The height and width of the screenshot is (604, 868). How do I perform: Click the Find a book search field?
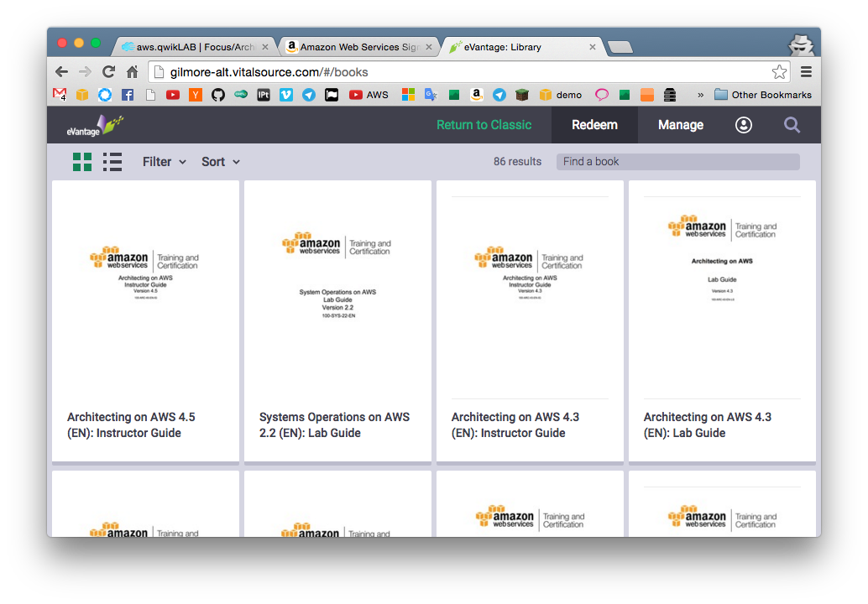pos(677,162)
